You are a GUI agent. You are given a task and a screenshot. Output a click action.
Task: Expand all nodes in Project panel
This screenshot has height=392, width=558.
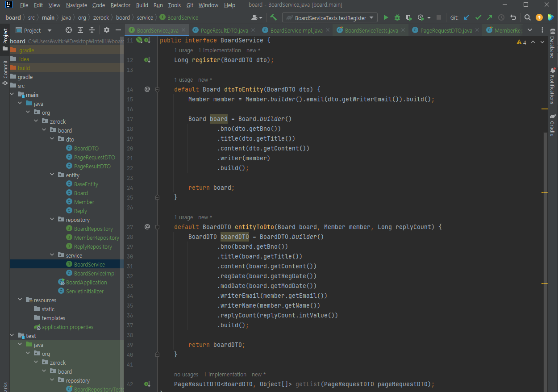pos(80,30)
